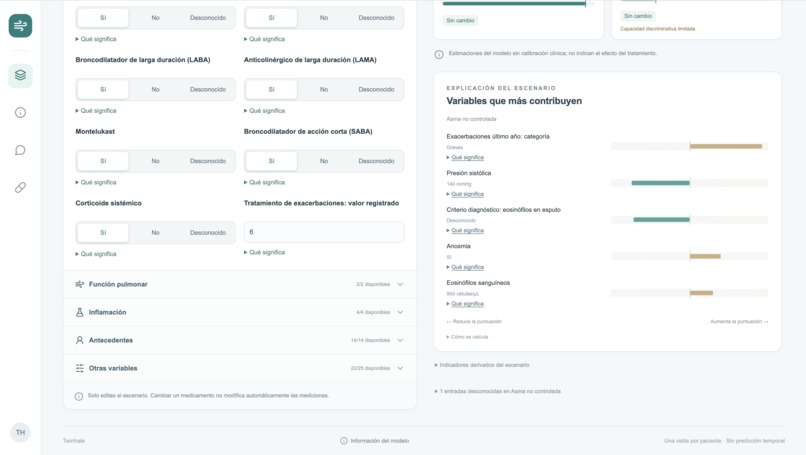This screenshot has height=455, width=806.
Task: Expand 'Qué significa' below the LAMA options
Action: point(264,111)
